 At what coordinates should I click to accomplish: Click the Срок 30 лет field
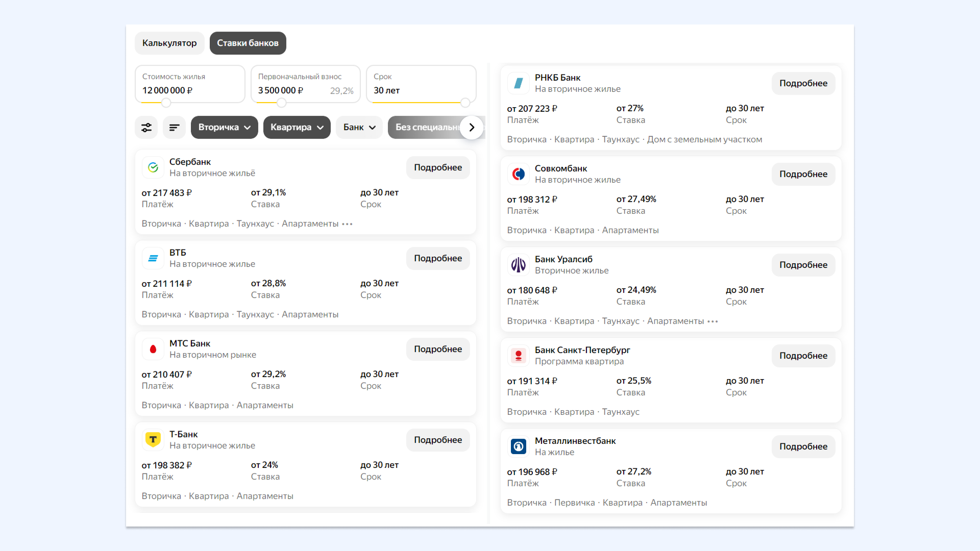pos(421,84)
